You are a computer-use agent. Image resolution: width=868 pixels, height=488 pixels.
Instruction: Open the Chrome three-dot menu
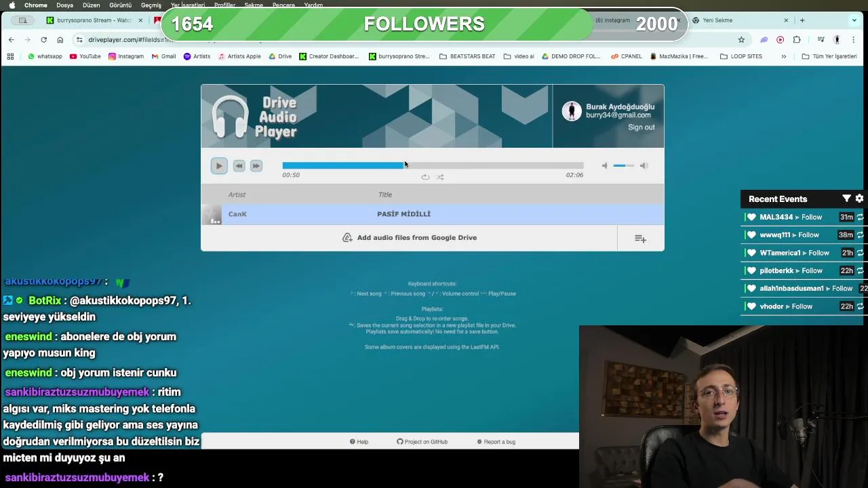tap(853, 40)
